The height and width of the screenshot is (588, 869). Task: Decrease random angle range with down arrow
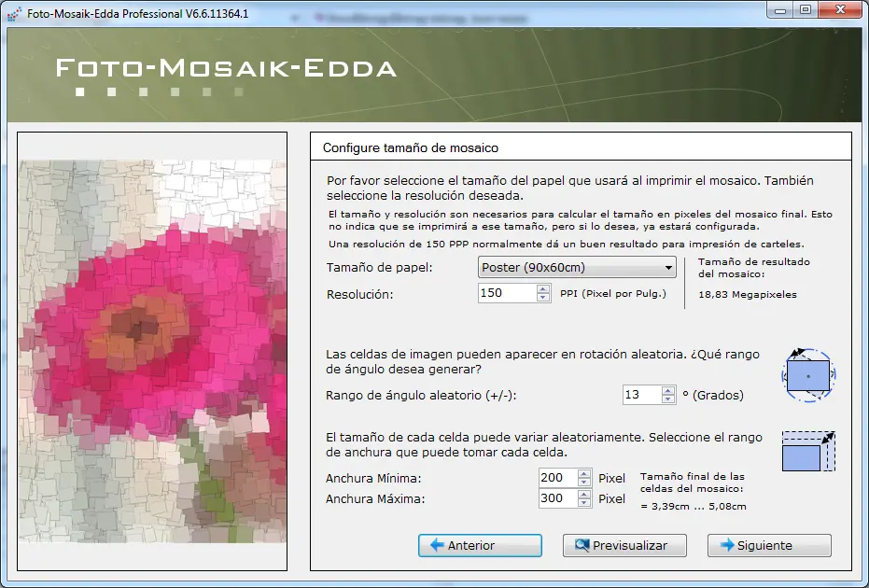[667, 399]
